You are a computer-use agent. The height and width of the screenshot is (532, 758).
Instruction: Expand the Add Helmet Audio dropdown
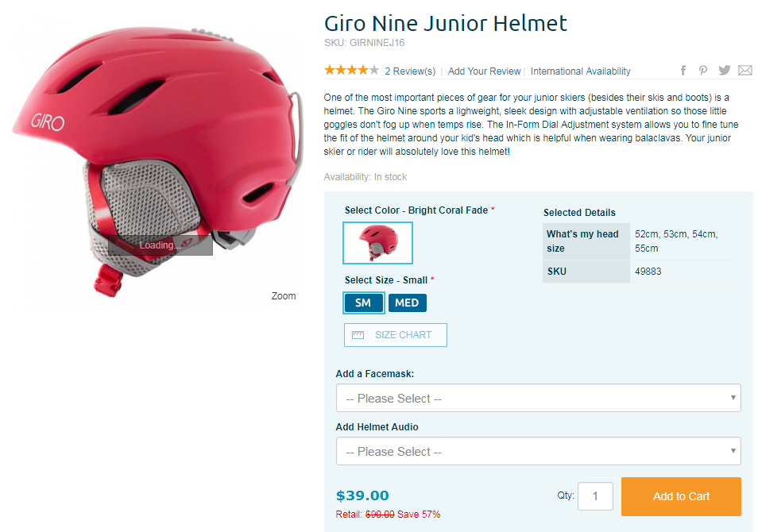pos(539,451)
